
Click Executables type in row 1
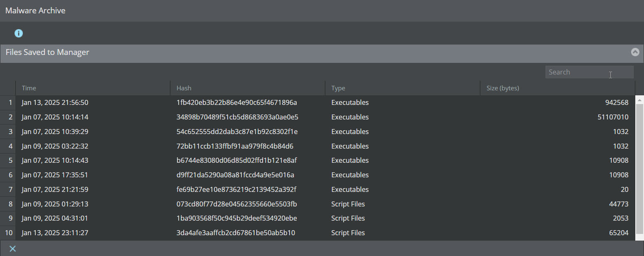tap(350, 102)
